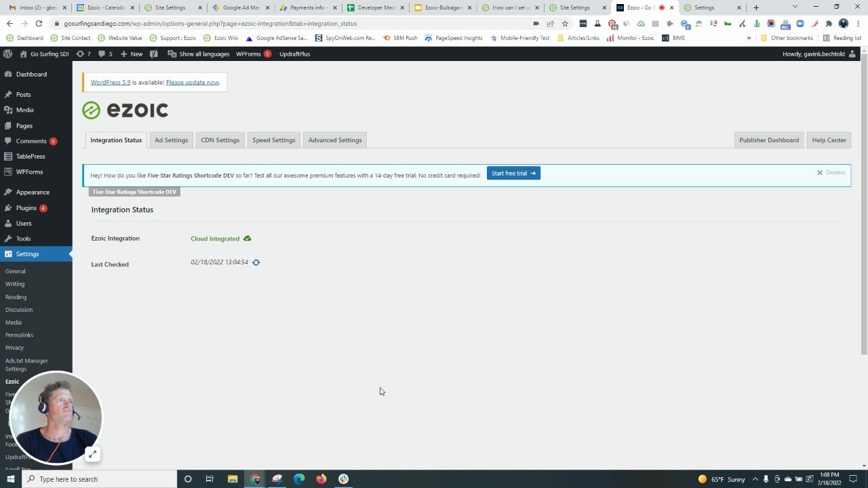This screenshot has height=488, width=868.
Task: Enlarge the webcam overlay with the expand arrows
Action: pos(92,454)
